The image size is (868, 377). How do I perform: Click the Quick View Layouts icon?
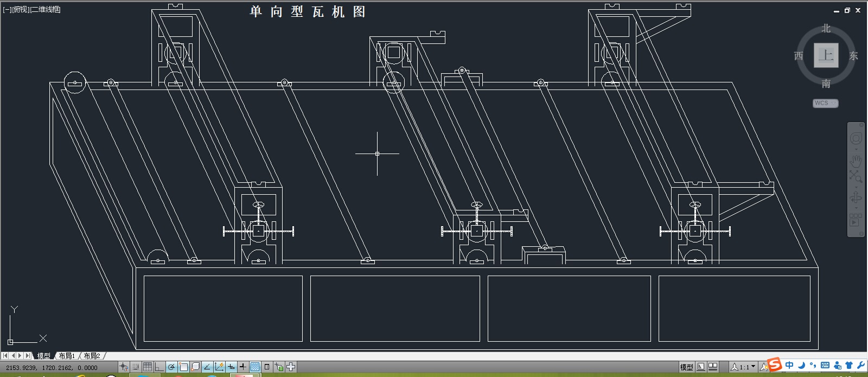[x=701, y=367]
